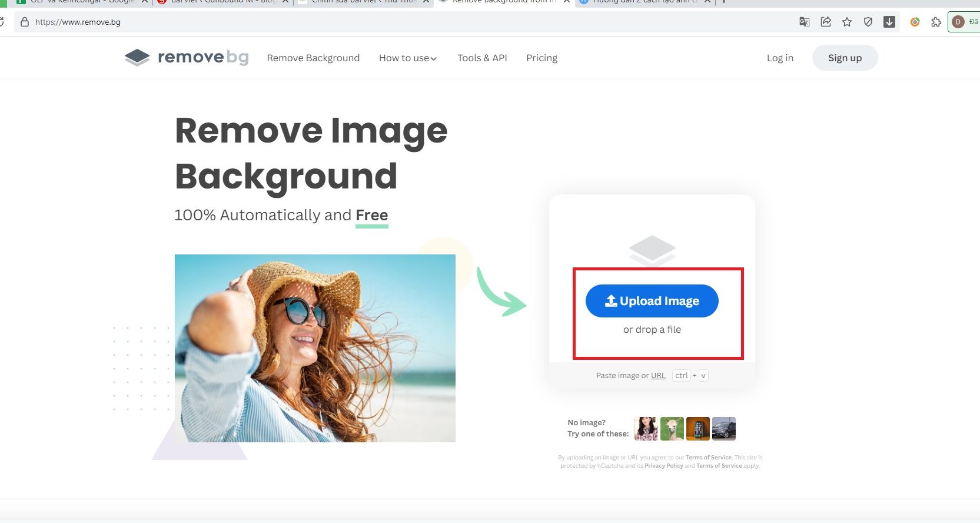Go to the Pricing page
980x523 pixels.
pyautogui.click(x=542, y=58)
